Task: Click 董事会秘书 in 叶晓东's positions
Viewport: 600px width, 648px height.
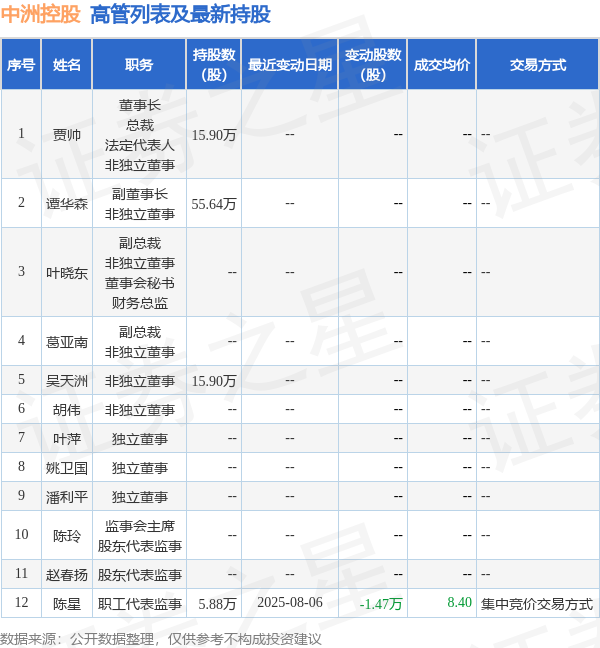Action: pyautogui.click(x=140, y=283)
